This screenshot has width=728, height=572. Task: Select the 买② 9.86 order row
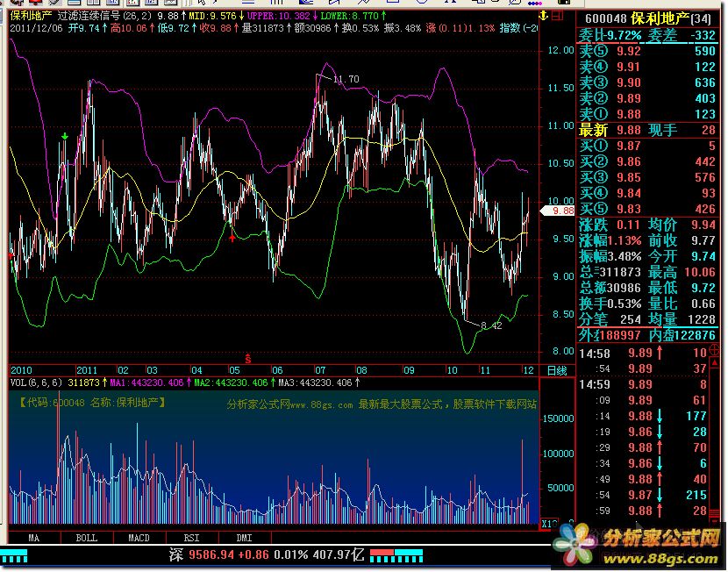647,161
